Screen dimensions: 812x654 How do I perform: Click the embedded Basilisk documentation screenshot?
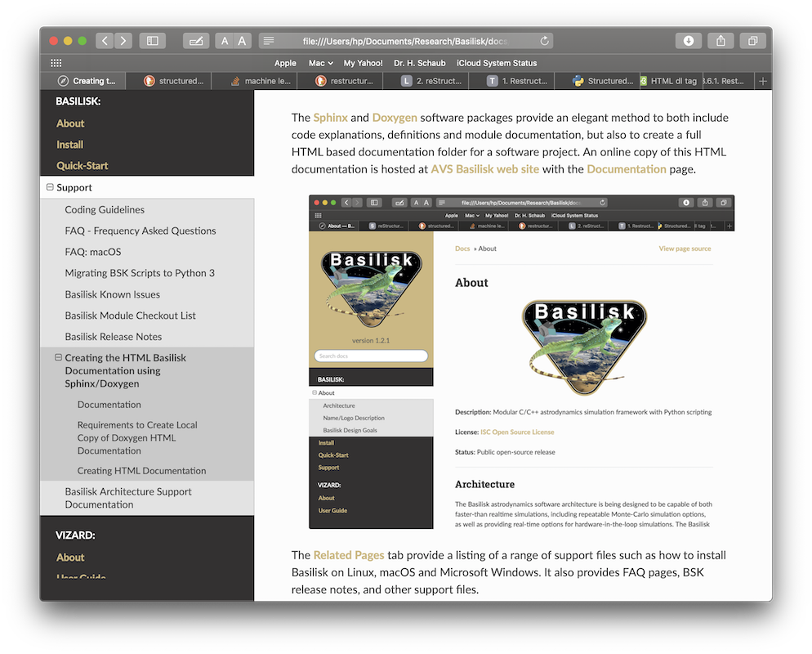[x=521, y=364]
